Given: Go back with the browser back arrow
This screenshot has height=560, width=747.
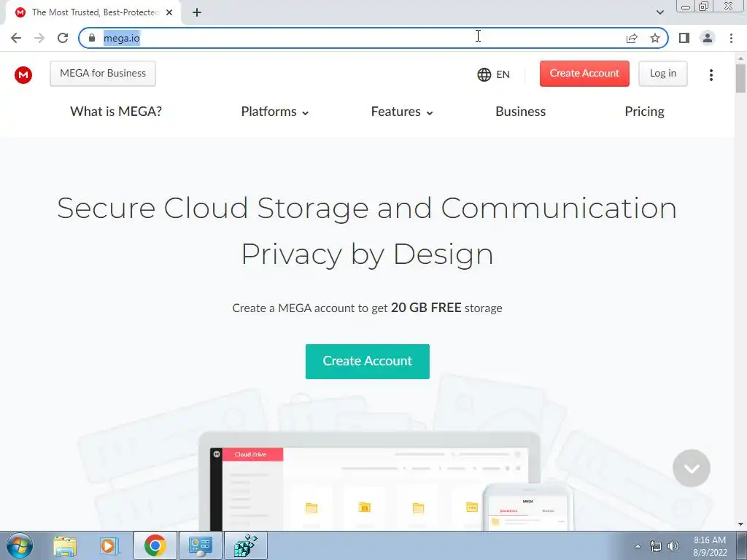Looking at the screenshot, I should [x=16, y=38].
